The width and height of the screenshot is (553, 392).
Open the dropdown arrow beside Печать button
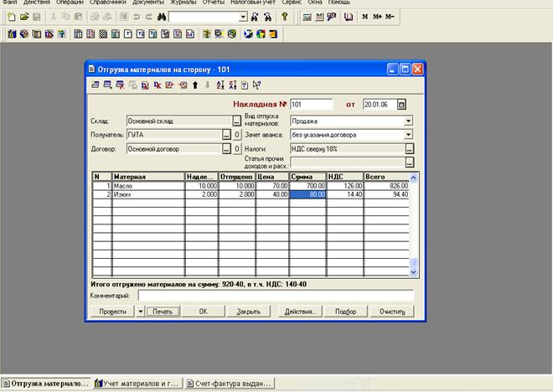[139, 311]
